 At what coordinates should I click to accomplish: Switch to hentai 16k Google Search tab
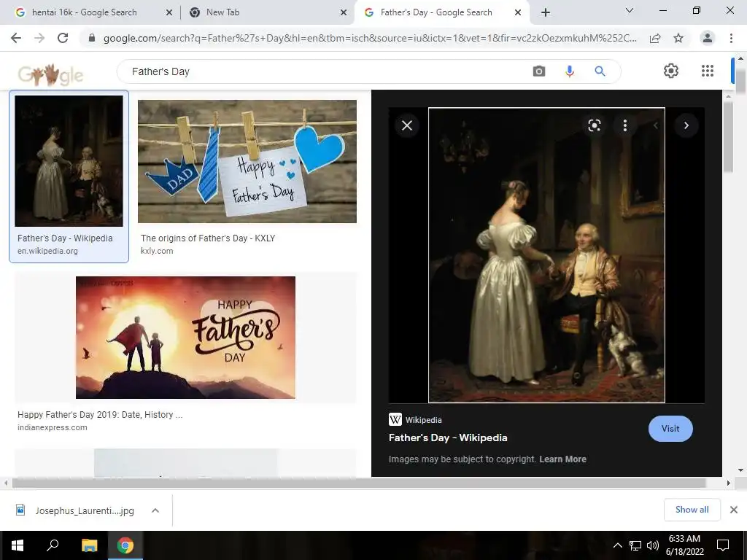coord(85,12)
